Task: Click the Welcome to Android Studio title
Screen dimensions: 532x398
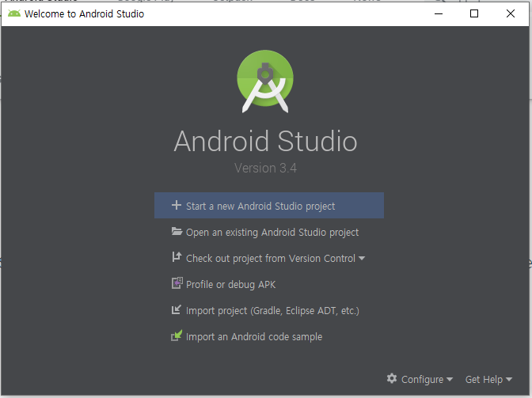Action: [x=84, y=14]
